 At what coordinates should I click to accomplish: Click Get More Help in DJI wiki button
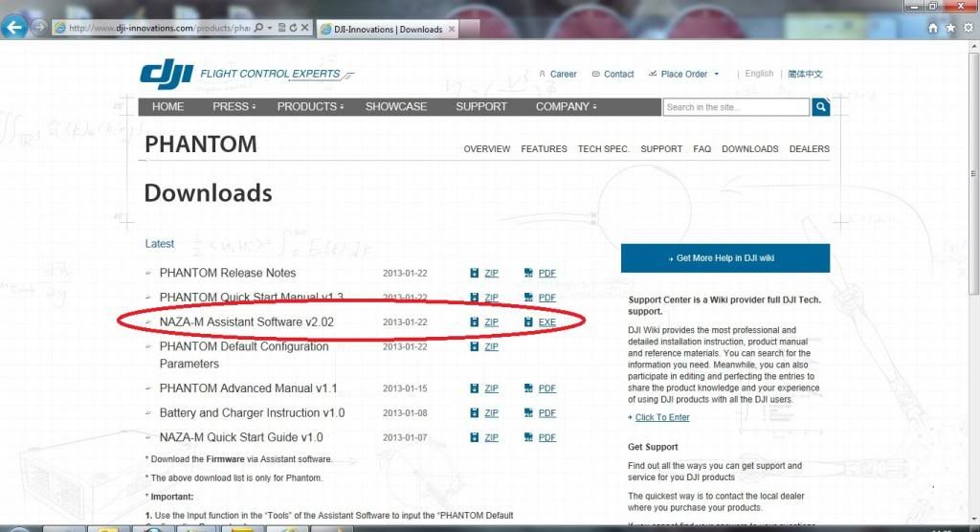click(x=725, y=258)
